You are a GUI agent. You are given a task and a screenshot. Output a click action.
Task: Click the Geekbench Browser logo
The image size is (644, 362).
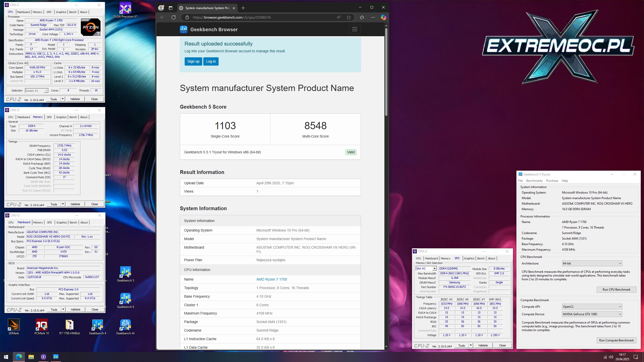point(209,29)
